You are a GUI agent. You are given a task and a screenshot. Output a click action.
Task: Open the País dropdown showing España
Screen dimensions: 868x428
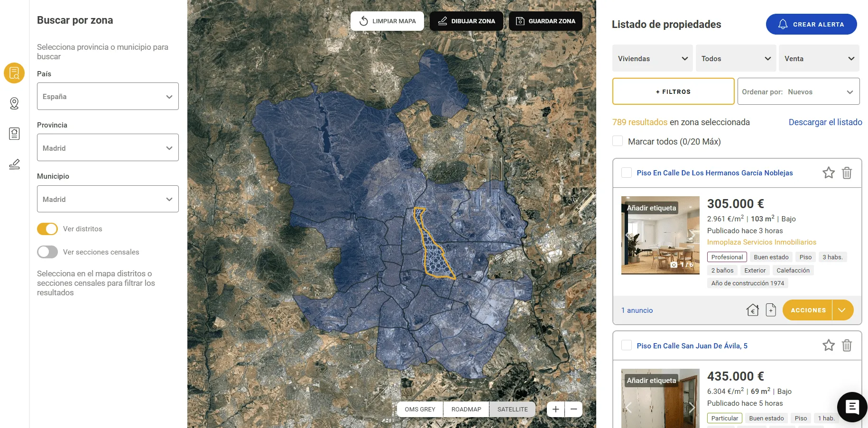[108, 96]
